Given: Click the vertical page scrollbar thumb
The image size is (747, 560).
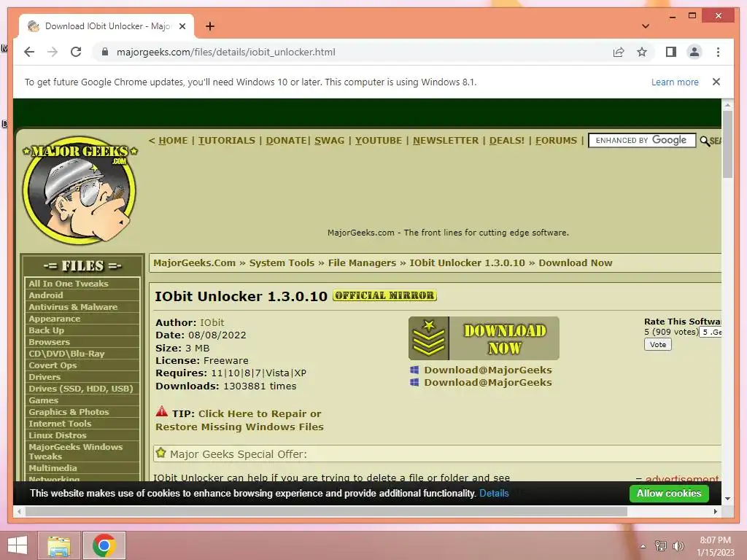Looking at the screenshot, I should (x=727, y=144).
